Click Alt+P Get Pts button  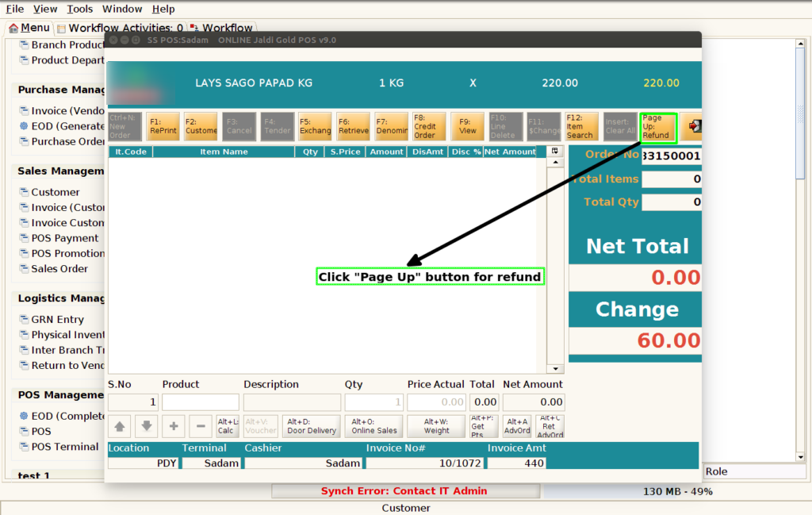pos(483,426)
